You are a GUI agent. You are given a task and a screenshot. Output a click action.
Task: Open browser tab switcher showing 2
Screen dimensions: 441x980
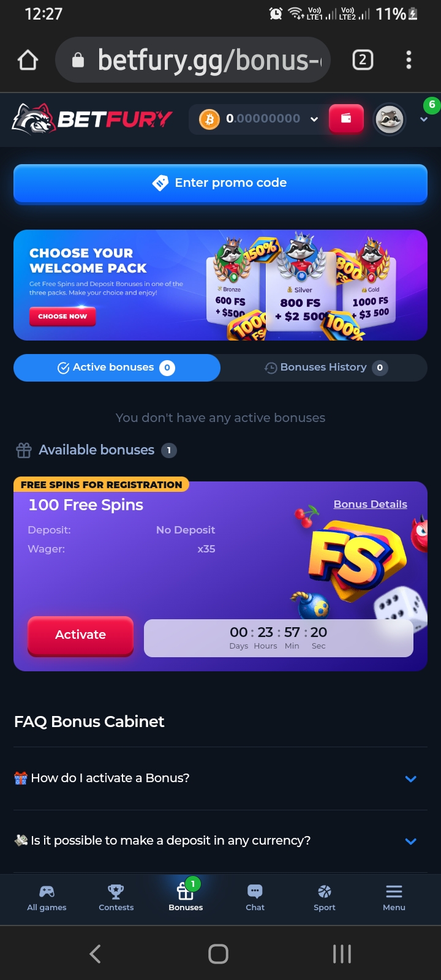pyautogui.click(x=363, y=60)
